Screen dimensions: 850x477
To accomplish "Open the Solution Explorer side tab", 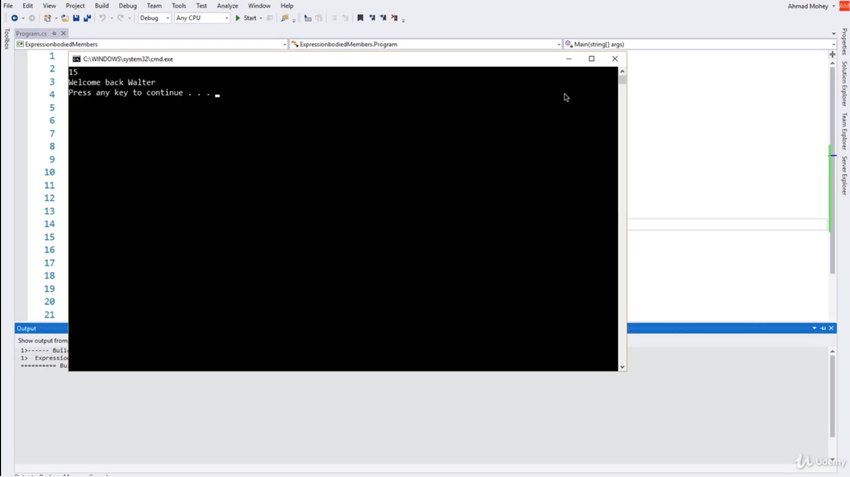I will (844, 83).
